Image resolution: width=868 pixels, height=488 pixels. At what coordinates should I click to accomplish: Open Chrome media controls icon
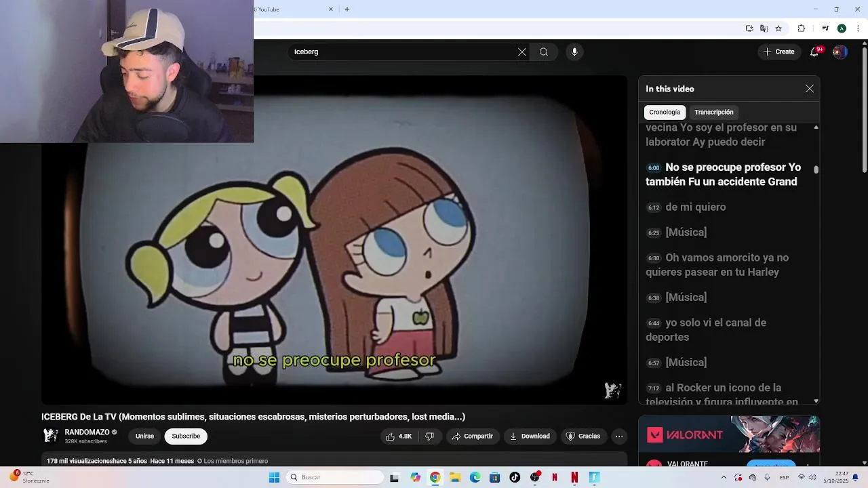[x=825, y=28]
